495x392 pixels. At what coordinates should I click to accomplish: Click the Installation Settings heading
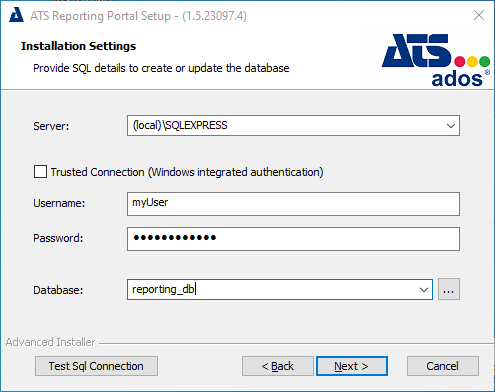(x=79, y=46)
